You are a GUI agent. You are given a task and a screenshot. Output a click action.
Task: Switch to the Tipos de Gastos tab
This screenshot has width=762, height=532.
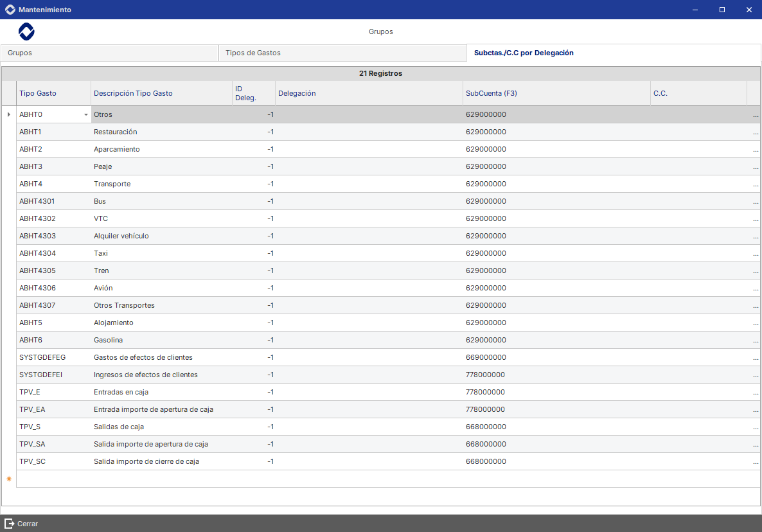click(x=342, y=53)
